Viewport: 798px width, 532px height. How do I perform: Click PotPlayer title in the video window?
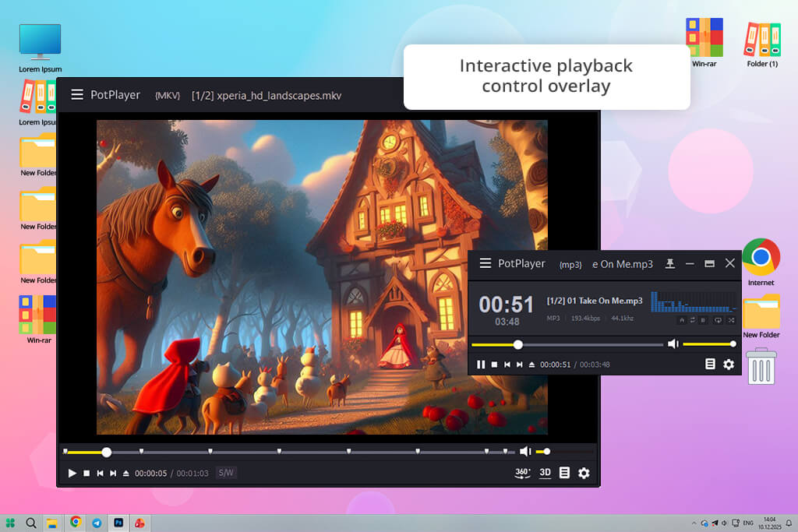[x=115, y=95]
